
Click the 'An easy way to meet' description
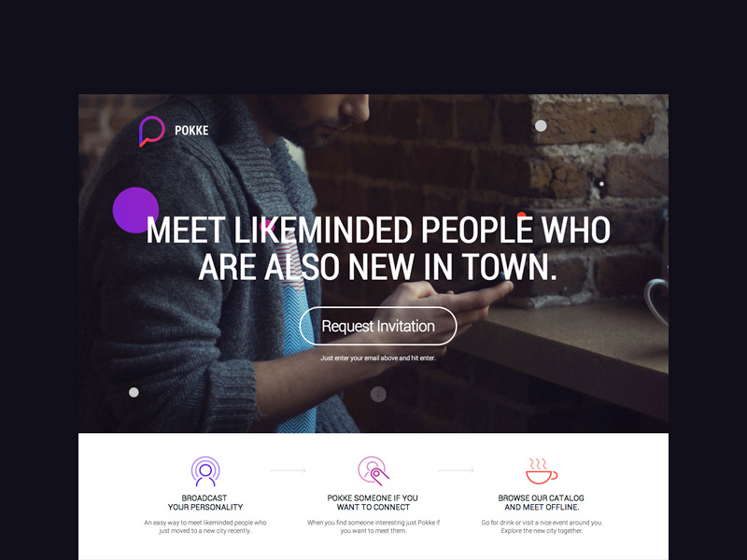pos(205,526)
